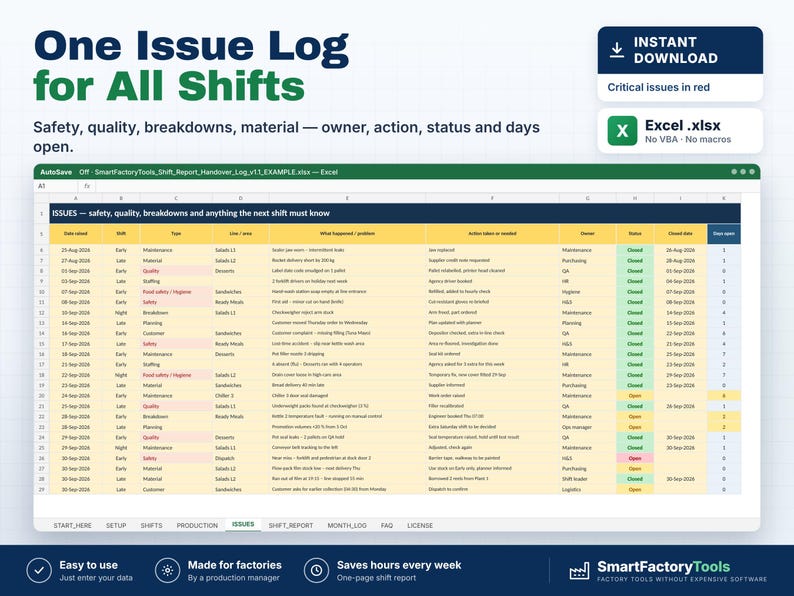Click the Agency driver booked action cell
The image size is (794, 596).
tap(492, 282)
